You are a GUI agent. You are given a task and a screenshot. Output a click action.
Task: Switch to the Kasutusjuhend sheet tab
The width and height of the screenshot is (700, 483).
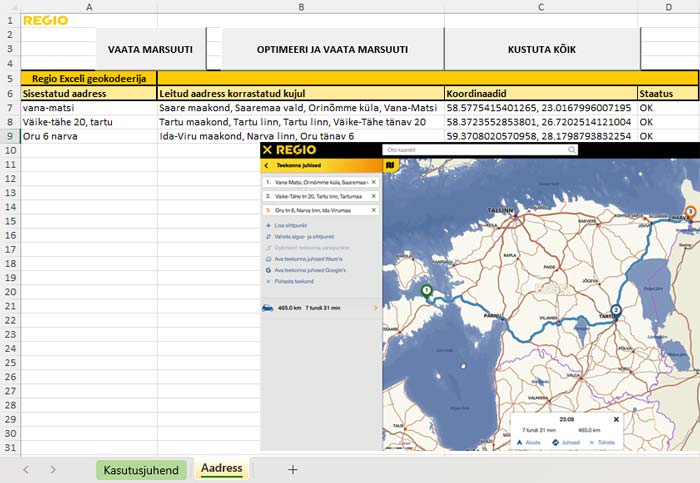tap(141, 469)
